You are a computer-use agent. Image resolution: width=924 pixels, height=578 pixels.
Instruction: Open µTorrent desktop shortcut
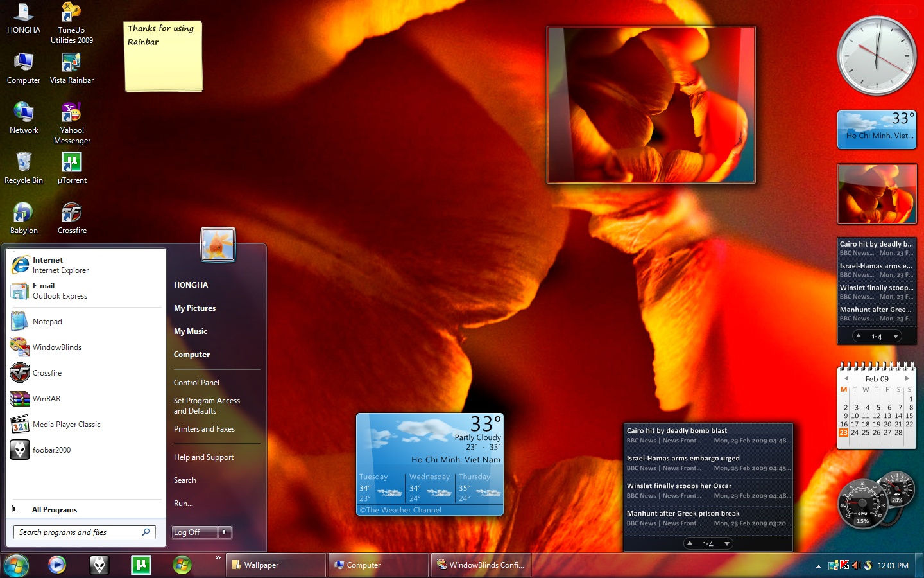point(72,169)
